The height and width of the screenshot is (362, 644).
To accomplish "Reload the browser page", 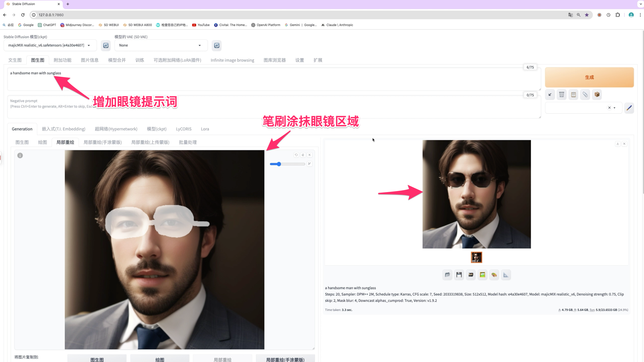I will coord(23,15).
